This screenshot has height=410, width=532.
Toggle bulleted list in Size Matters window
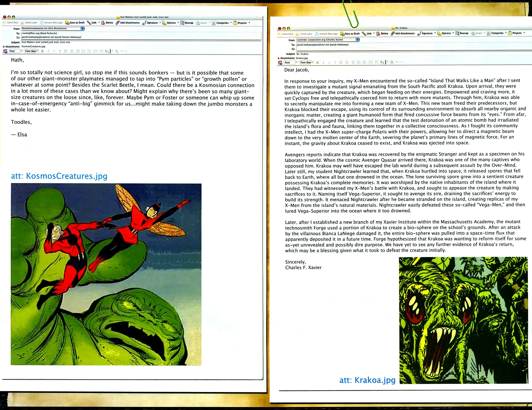pos(89,51)
